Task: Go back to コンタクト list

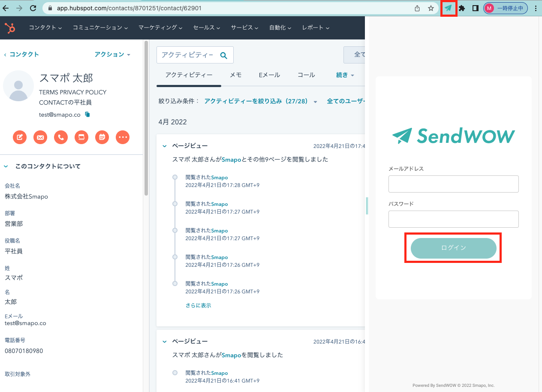Action: (21, 54)
